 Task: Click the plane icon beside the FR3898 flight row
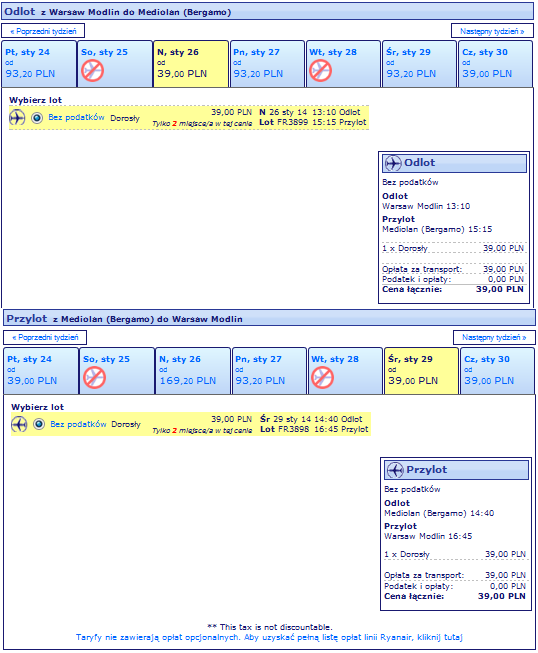[19, 424]
